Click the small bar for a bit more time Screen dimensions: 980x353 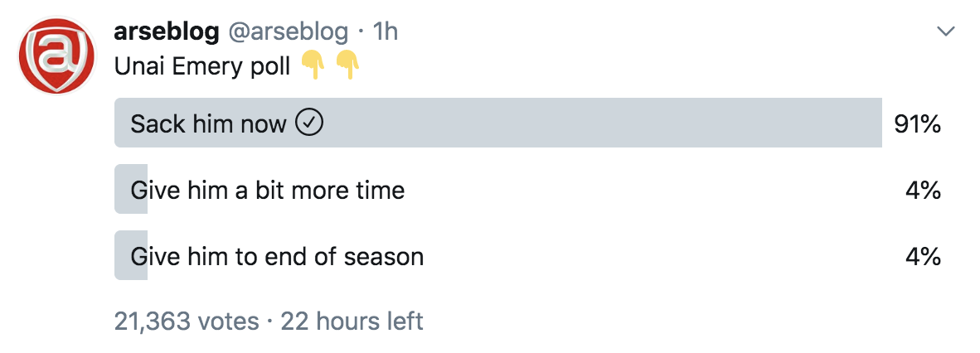click(x=131, y=189)
